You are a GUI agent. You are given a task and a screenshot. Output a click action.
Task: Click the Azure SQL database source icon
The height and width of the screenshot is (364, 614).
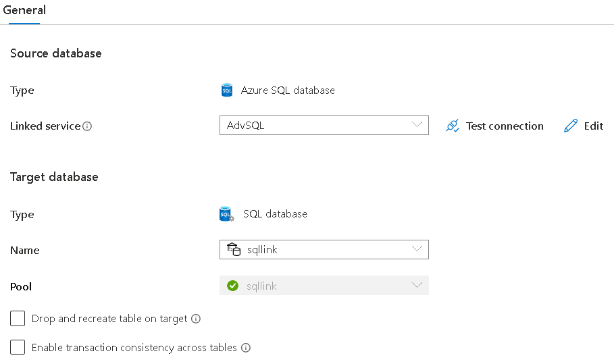[x=227, y=90]
